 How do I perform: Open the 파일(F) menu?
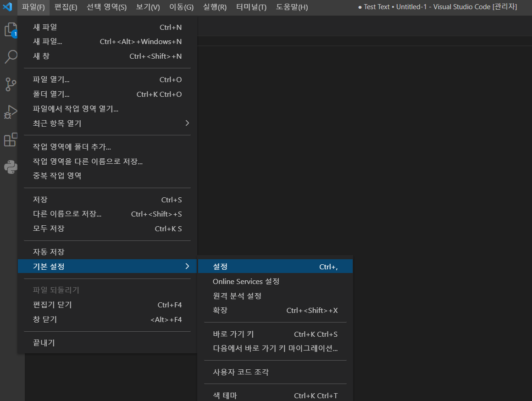click(33, 7)
